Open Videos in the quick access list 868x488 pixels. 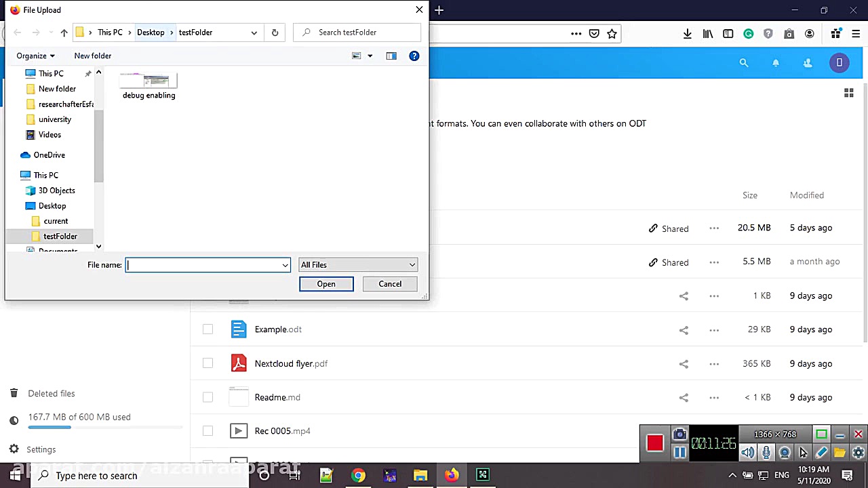(50, 135)
